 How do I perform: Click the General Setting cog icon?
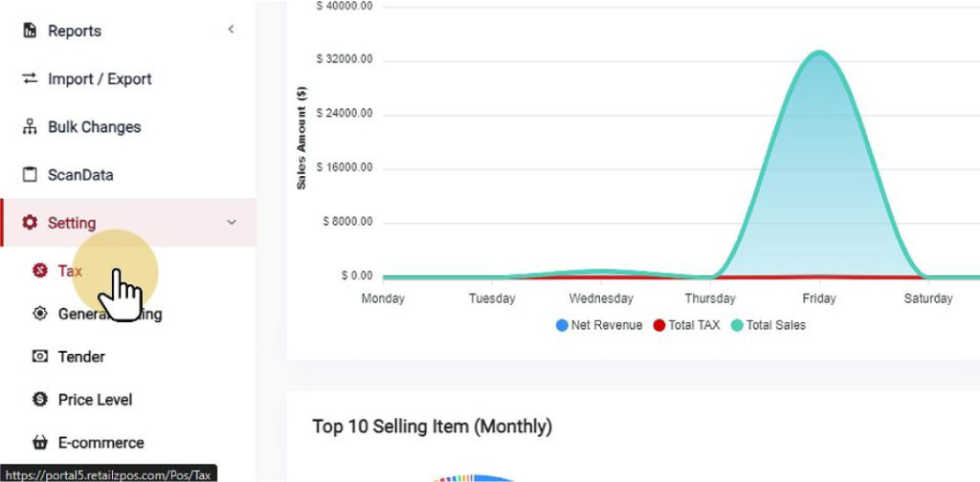point(40,314)
